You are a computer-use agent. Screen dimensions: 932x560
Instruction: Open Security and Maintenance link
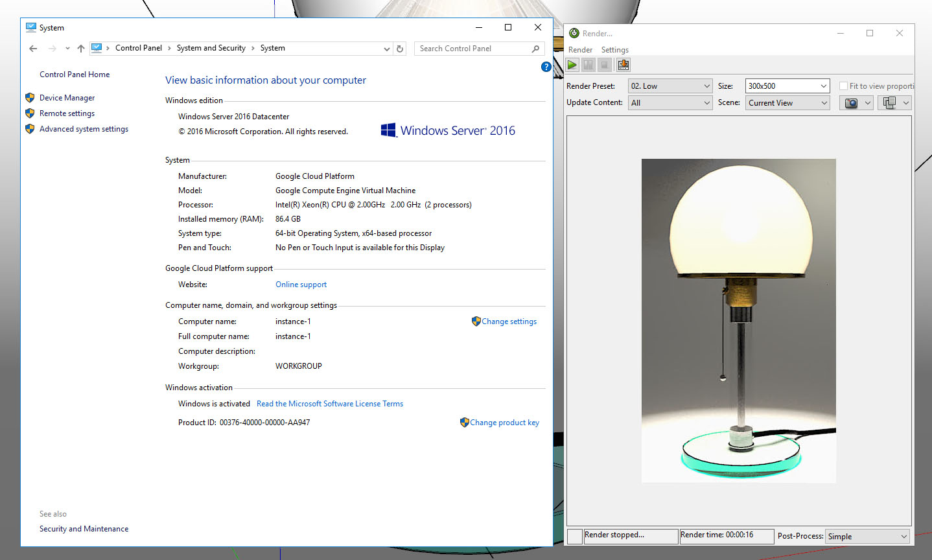(x=84, y=529)
